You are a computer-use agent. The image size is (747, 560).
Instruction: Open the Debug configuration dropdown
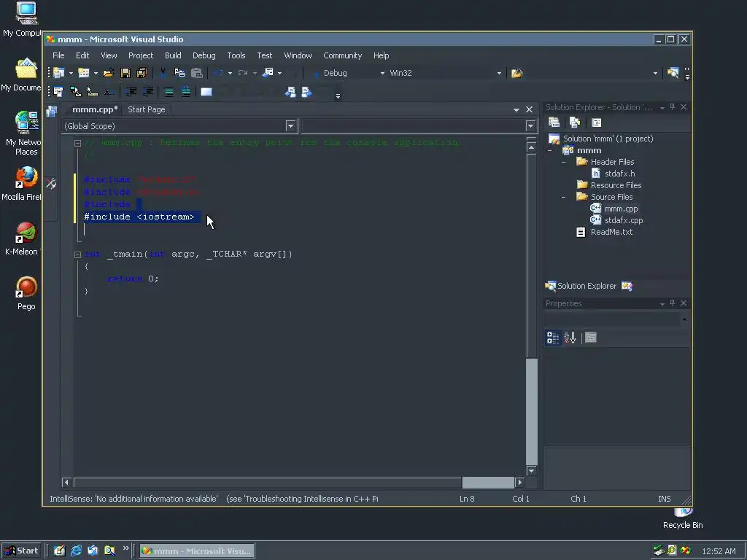coord(382,73)
